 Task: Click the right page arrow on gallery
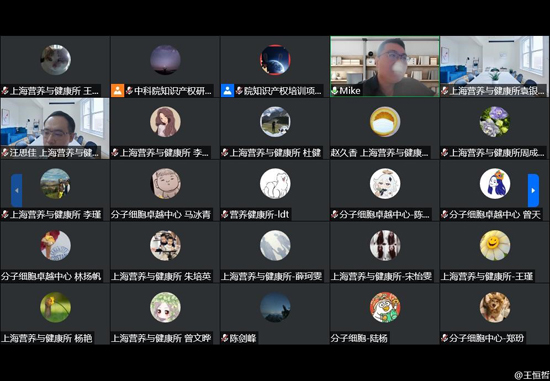[x=533, y=190]
